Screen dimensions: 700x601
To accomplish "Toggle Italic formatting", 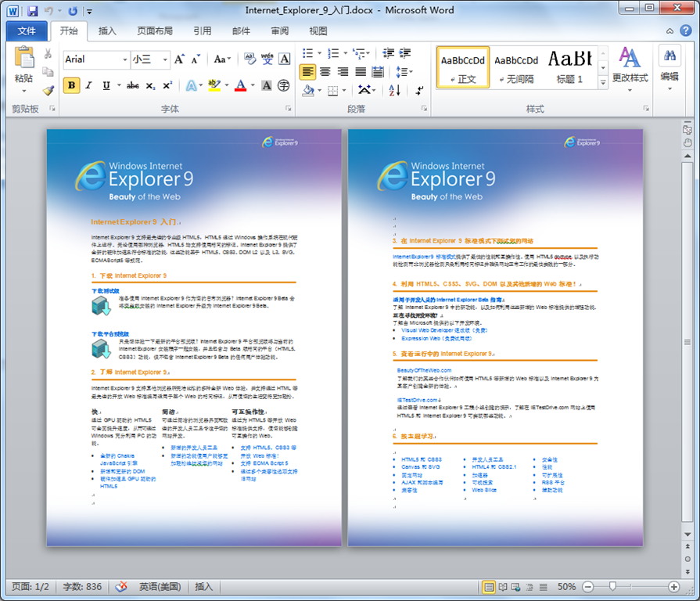I will tap(88, 85).
